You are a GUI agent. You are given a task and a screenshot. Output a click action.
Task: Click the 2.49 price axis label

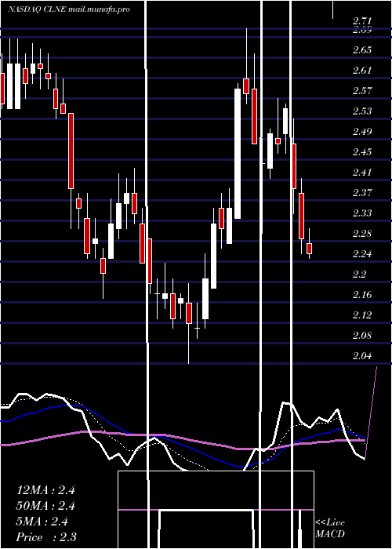coord(362,132)
